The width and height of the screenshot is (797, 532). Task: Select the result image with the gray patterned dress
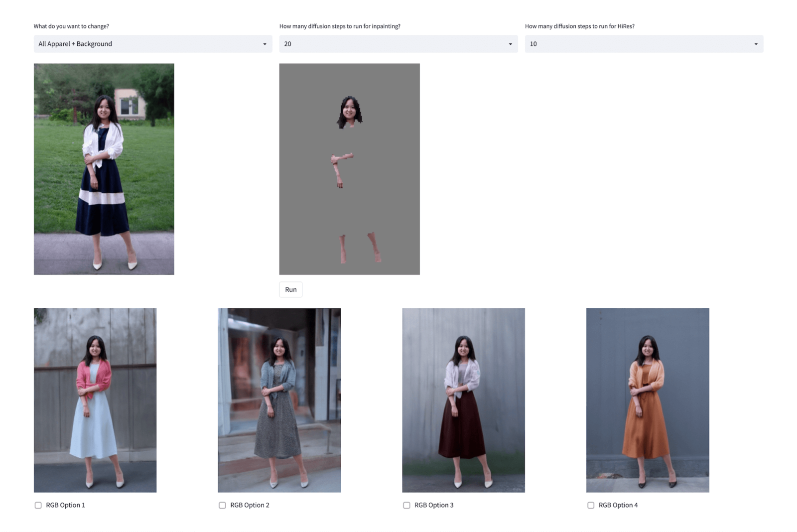pos(279,400)
